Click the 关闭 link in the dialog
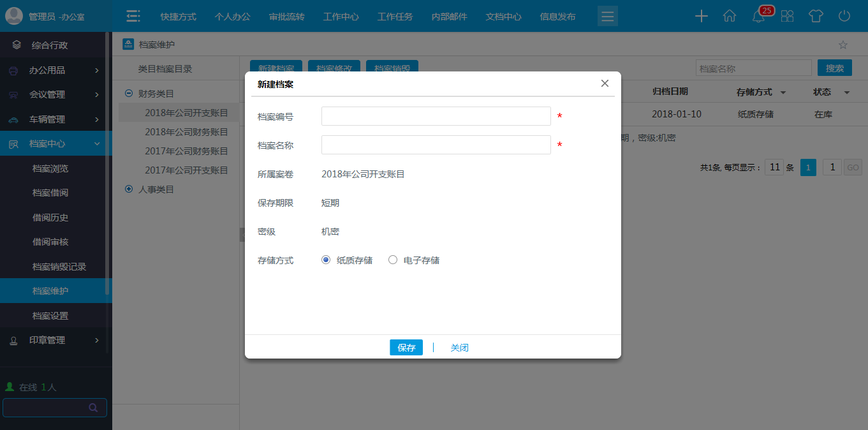Viewport: 868px width, 430px height. pyautogui.click(x=459, y=347)
